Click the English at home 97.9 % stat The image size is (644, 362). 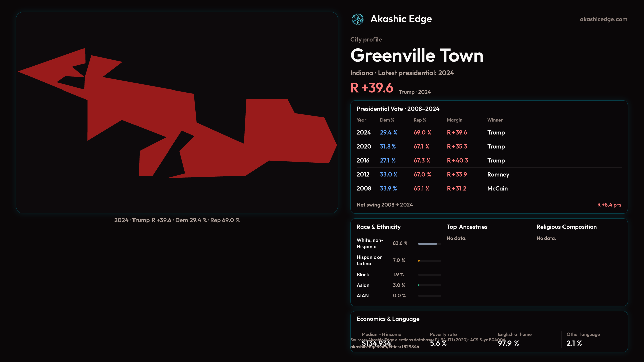508,343
